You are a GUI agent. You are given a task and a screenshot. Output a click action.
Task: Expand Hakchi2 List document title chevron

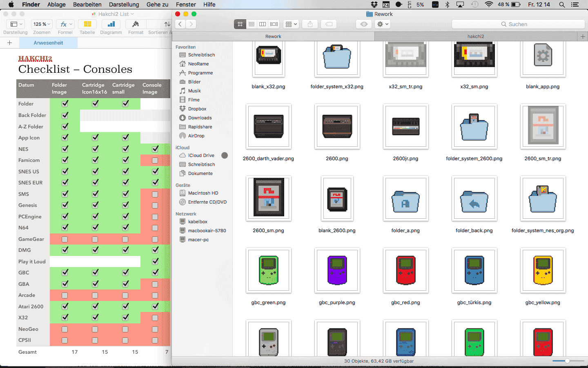click(132, 14)
